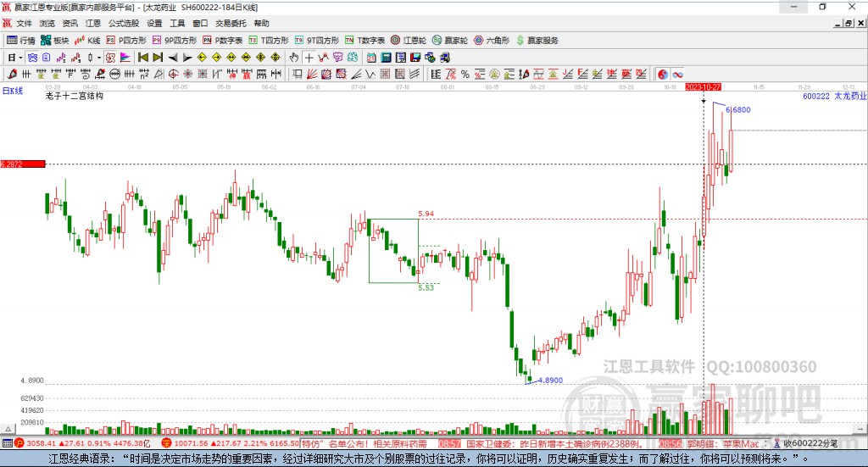Open the 9T四方形 tool
The image size is (868, 467).
[x=317, y=41]
